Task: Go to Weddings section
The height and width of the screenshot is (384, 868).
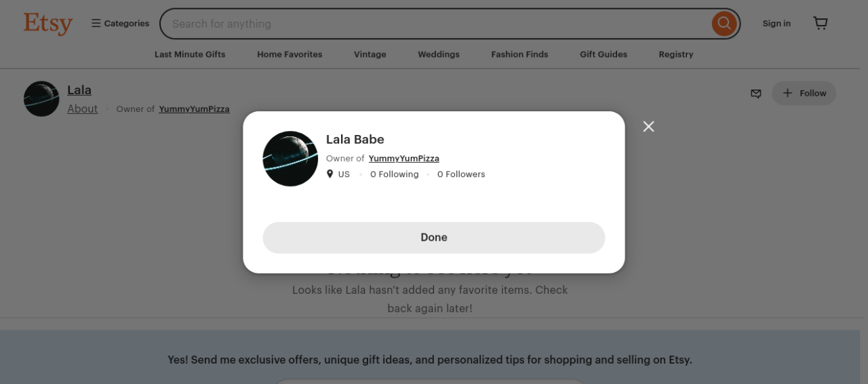Action: point(439,54)
